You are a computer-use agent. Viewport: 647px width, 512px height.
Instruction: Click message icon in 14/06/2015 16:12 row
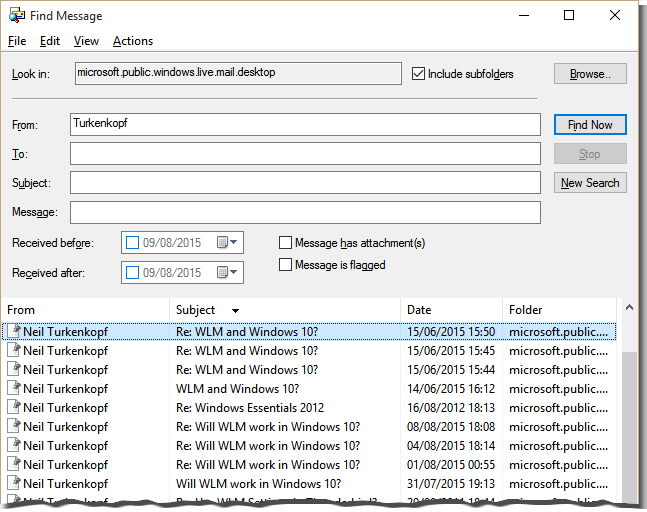click(x=14, y=388)
